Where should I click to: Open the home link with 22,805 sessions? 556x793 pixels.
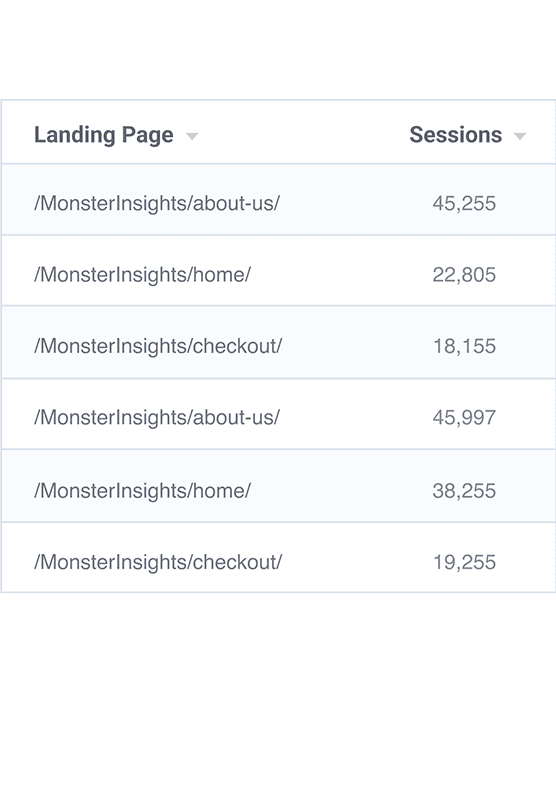click(x=142, y=275)
